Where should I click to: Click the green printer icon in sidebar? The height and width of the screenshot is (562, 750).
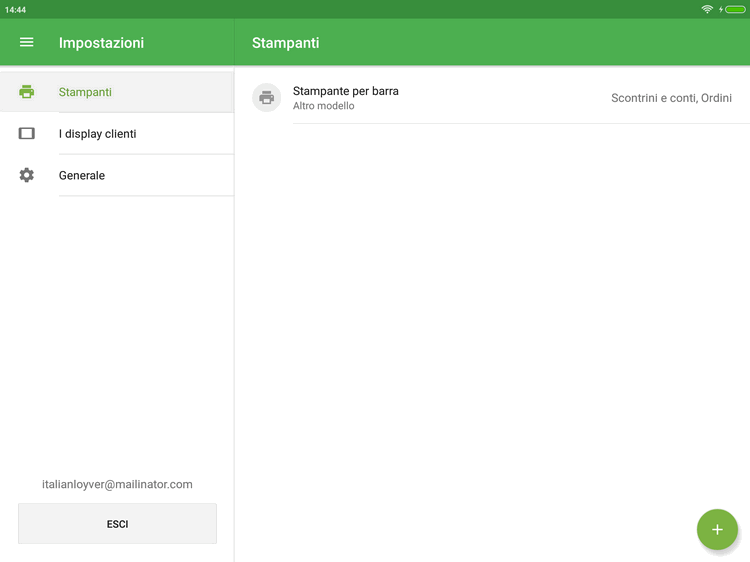[27, 92]
